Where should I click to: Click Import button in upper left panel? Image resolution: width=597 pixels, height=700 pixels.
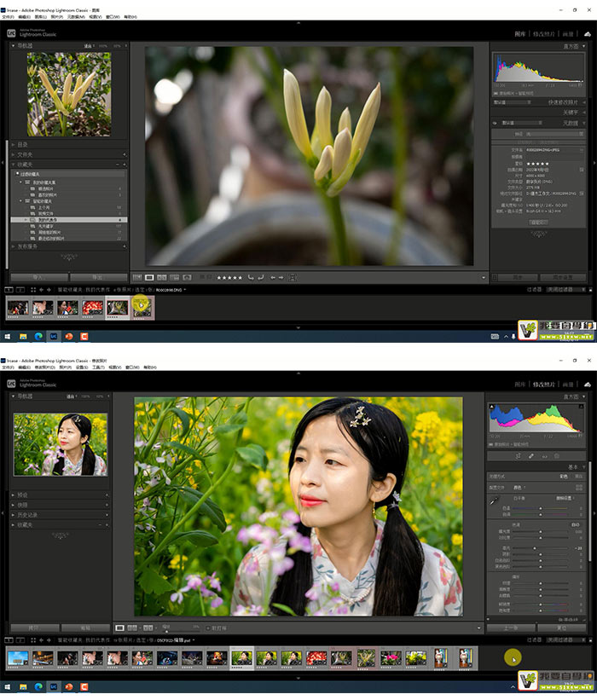(39, 278)
